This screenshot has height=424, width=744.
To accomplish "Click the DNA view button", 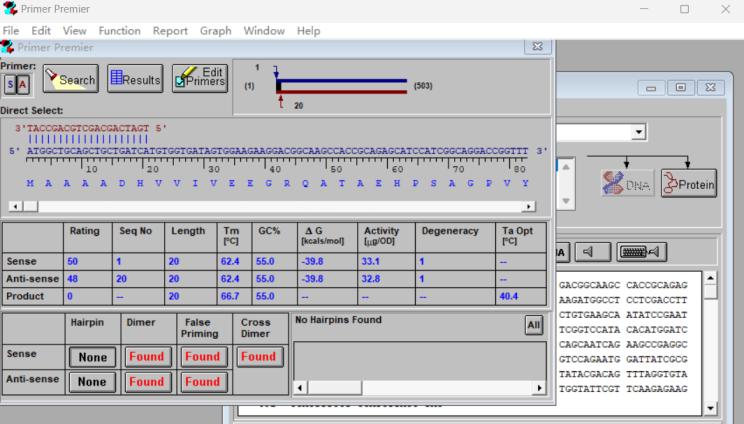I will [x=627, y=182].
